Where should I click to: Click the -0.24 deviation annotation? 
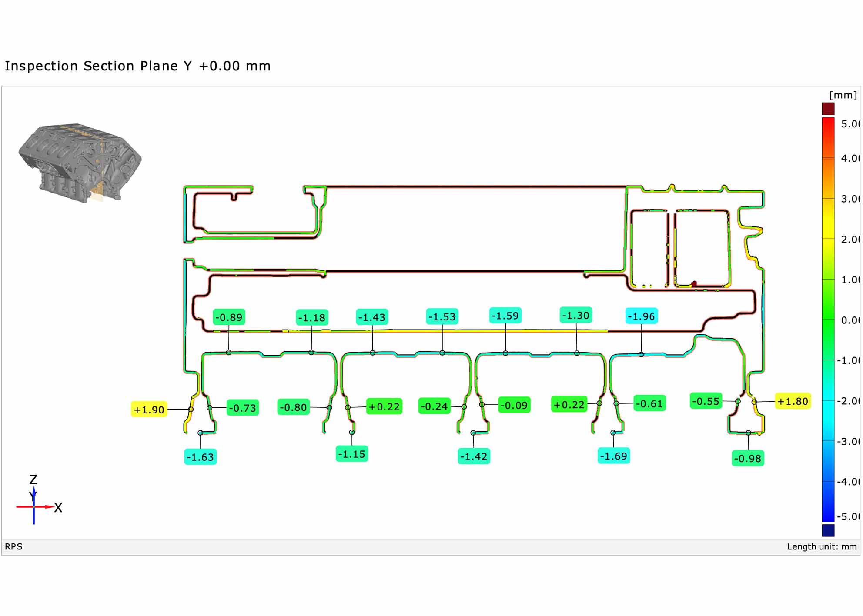435,406
